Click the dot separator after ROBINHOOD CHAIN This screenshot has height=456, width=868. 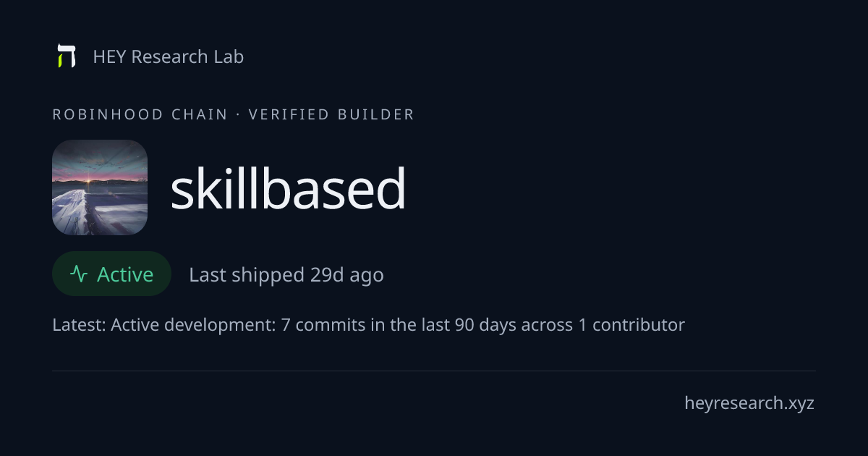tap(238, 114)
